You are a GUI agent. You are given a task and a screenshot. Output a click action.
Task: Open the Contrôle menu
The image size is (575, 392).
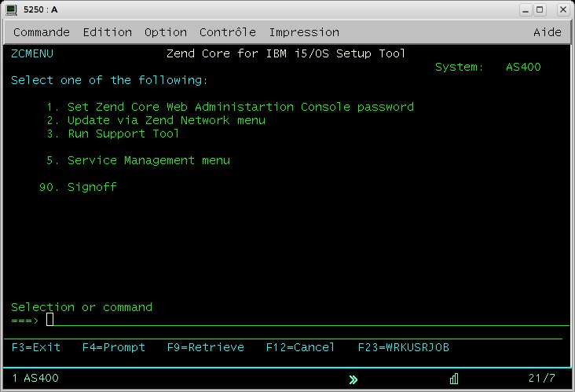pos(227,32)
